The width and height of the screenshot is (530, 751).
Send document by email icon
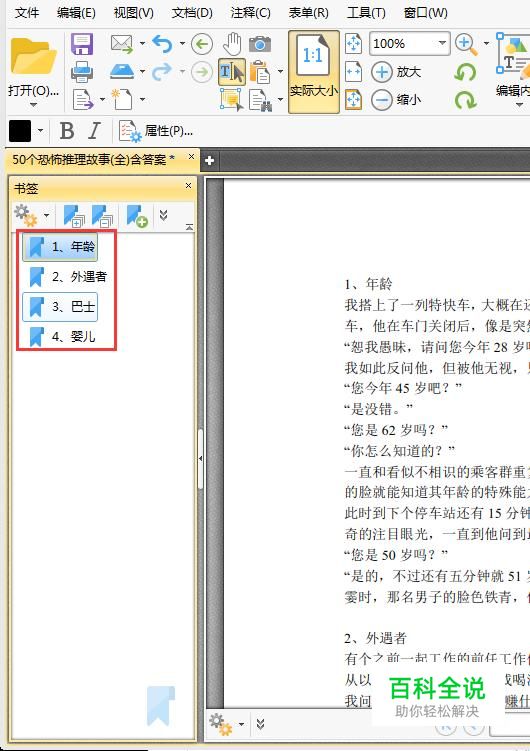[122, 44]
